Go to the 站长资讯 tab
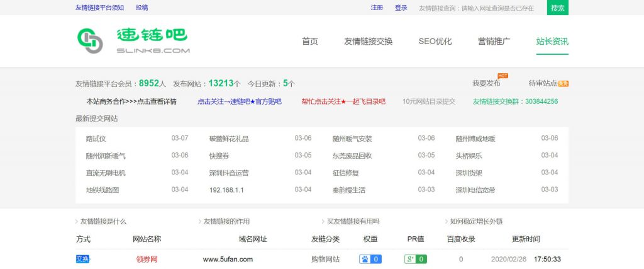This screenshot has height=269, width=644. tap(552, 42)
